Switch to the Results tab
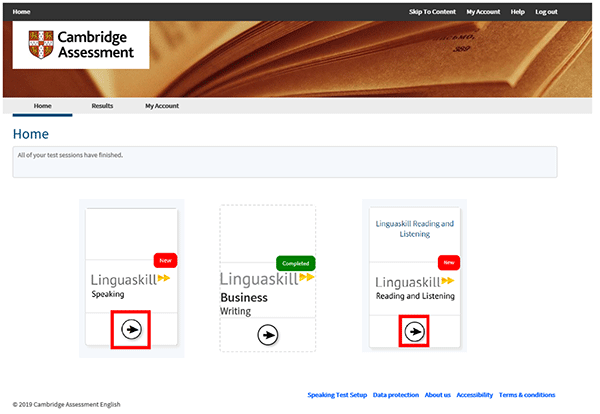Image resolution: width=600 pixels, height=414 pixels. coord(102,106)
